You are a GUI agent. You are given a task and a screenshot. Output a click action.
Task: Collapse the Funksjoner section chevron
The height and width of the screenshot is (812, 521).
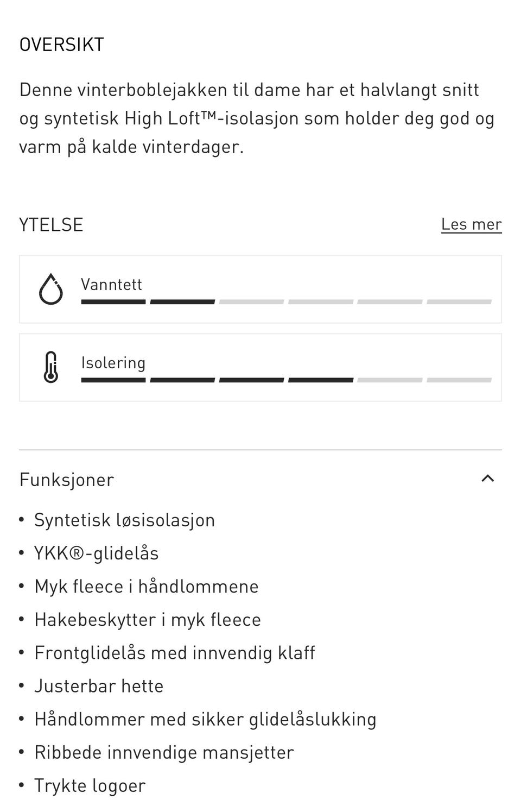487,479
